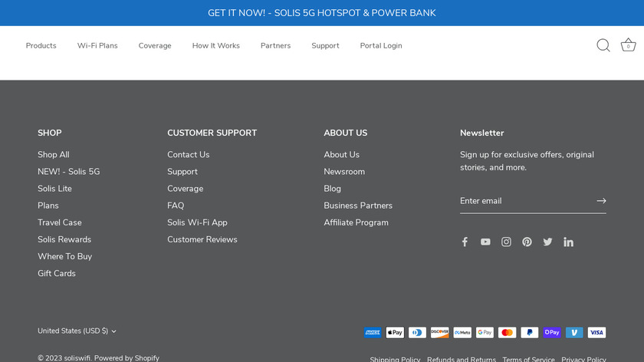Click the Mastercard payment icon
644x362 pixels.
point(507,332)
